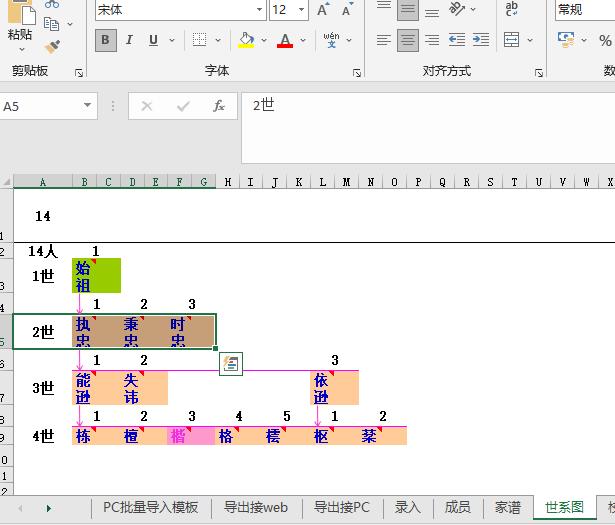Apply the red font color
The width and height of the screenshot is (615, 525).
tap(285, 41)
